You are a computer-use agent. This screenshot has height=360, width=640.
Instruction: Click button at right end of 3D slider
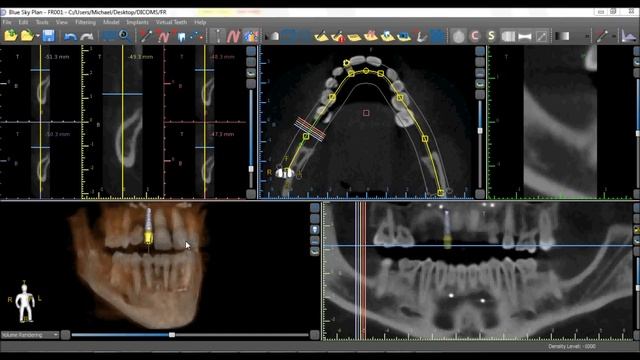pos(314,335)
